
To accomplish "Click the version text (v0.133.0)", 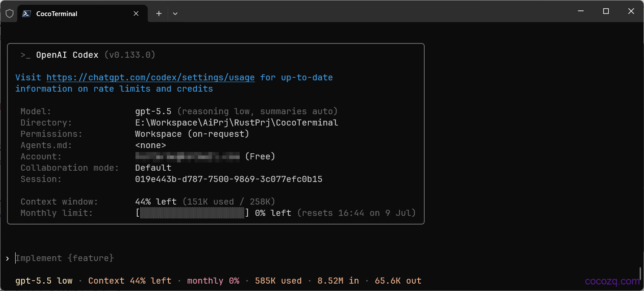I will [130, 55].
